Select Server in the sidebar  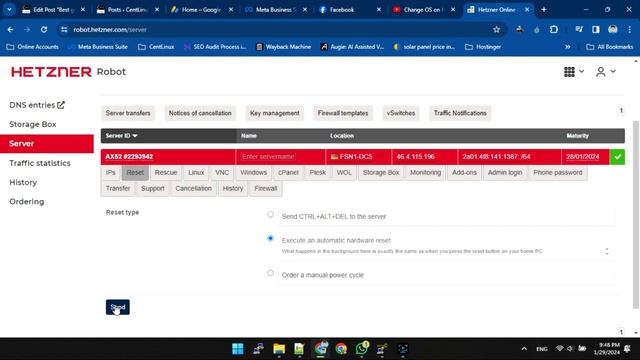click(47, 144)
